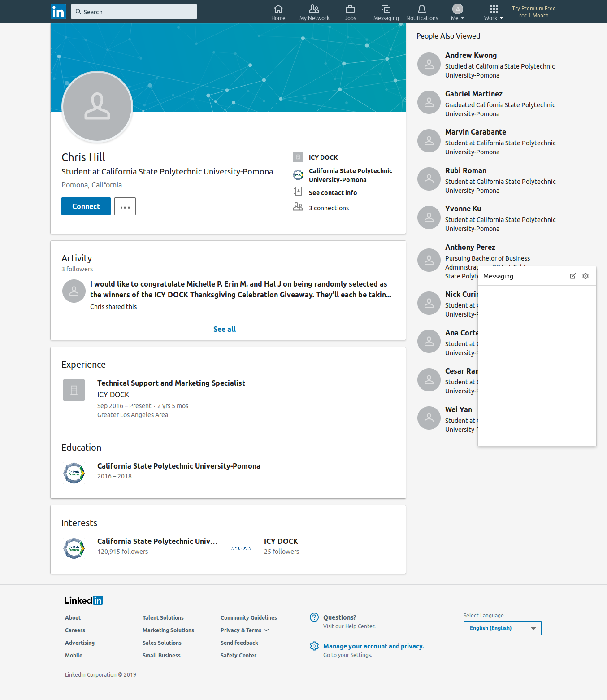Click the connections people icon
Image resolution: width=607 pixels, height=700 pixels.
coord(298,207)
